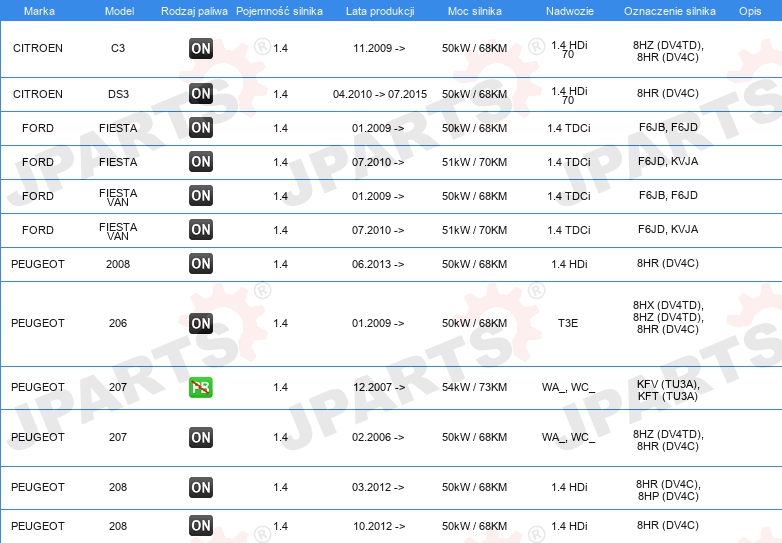Click the ON icon in Peugeot 208 10.2012 row
Screen dimensions: 782x543
pos(201,526)
